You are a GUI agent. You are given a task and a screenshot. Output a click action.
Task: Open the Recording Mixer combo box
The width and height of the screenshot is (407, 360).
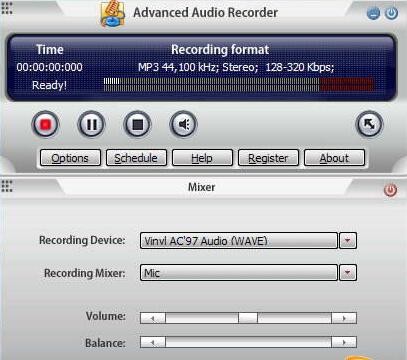[x=239, y=273]
